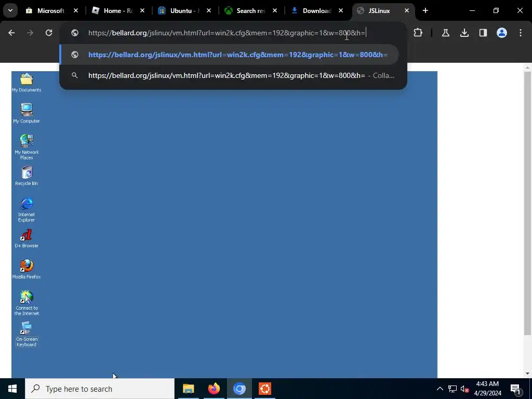Open Chrome Labs flask icon
Viewport: 532px width, 399px height.
(x=446, y=33)
